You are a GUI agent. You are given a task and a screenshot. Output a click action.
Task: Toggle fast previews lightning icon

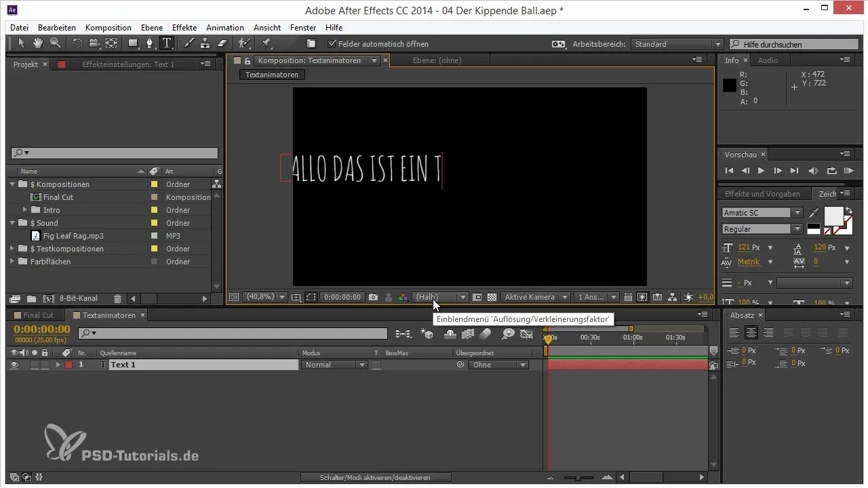pyautogui.click(x=642, y=297)
